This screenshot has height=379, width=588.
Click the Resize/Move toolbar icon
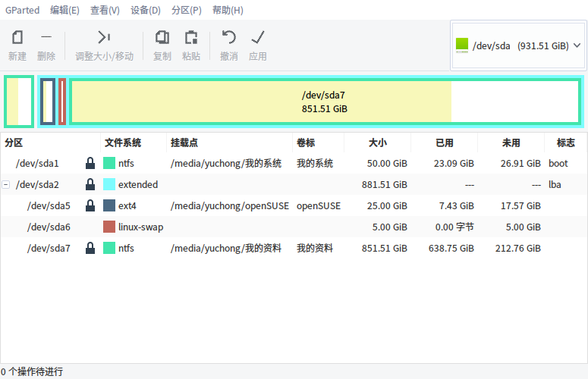coord(104,37)
